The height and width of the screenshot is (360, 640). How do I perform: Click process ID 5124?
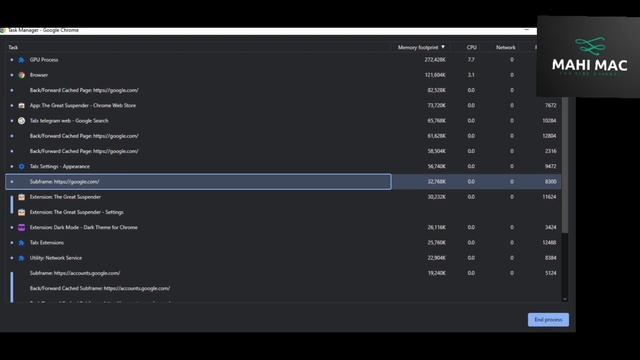(x=551, y=273)
